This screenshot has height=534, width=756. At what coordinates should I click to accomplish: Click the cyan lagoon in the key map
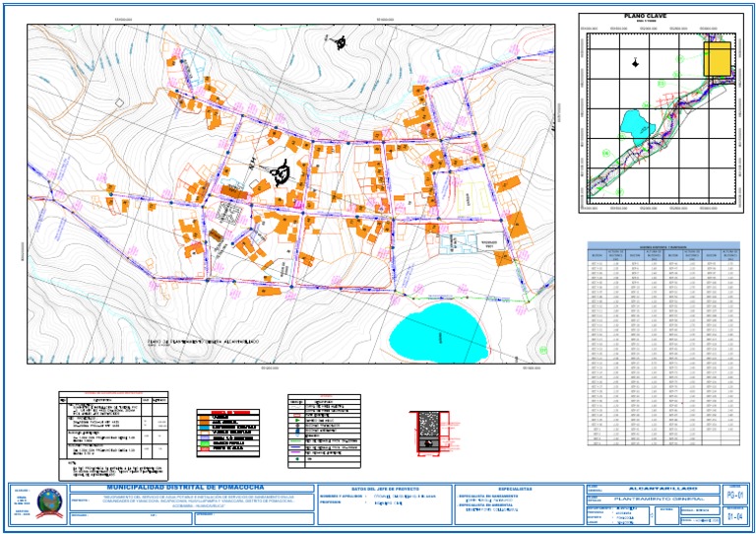(635, 123)
